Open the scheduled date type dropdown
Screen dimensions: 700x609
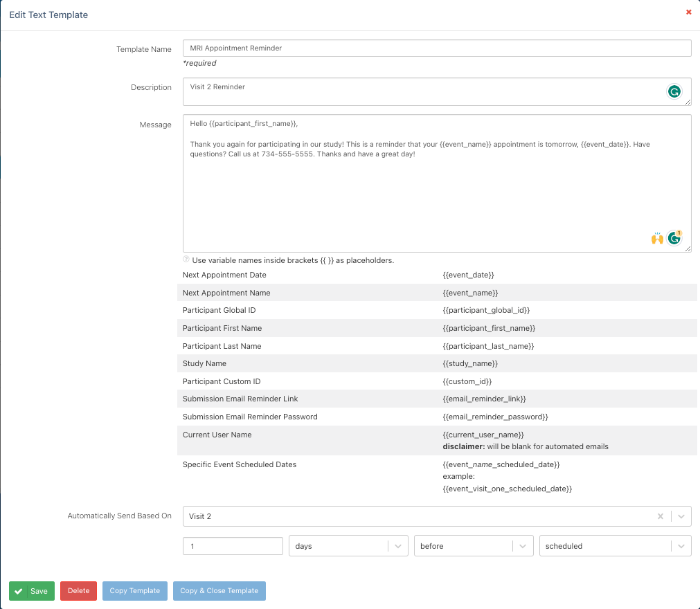(x=681, y=546)
